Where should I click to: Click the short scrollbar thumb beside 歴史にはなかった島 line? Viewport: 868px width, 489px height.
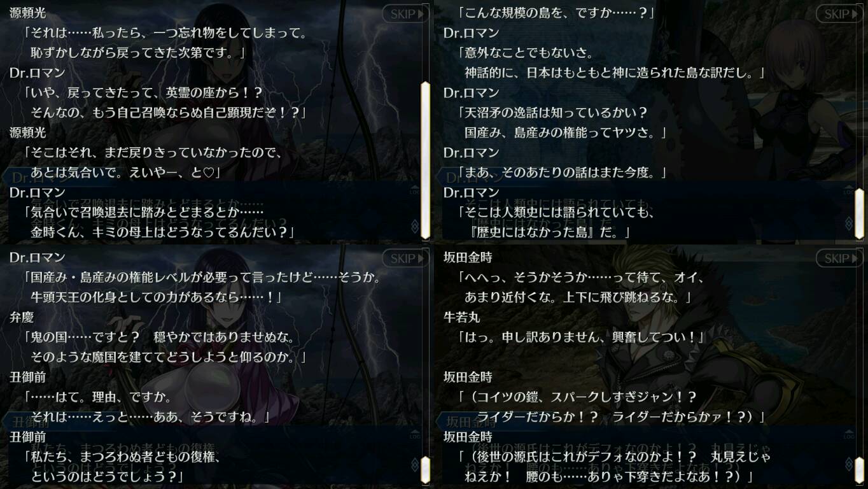point(859,213)
